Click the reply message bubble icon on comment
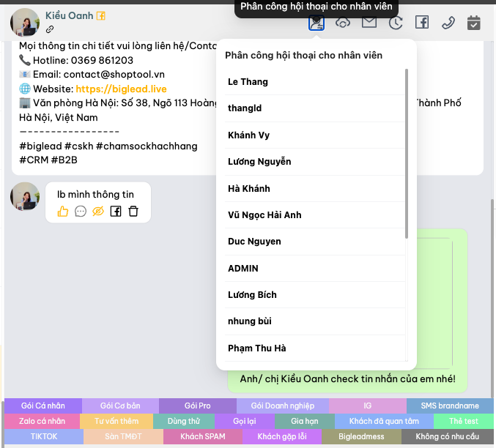This screenshot has height=448, width=496. pyautogui.click(x=81, y=211)
